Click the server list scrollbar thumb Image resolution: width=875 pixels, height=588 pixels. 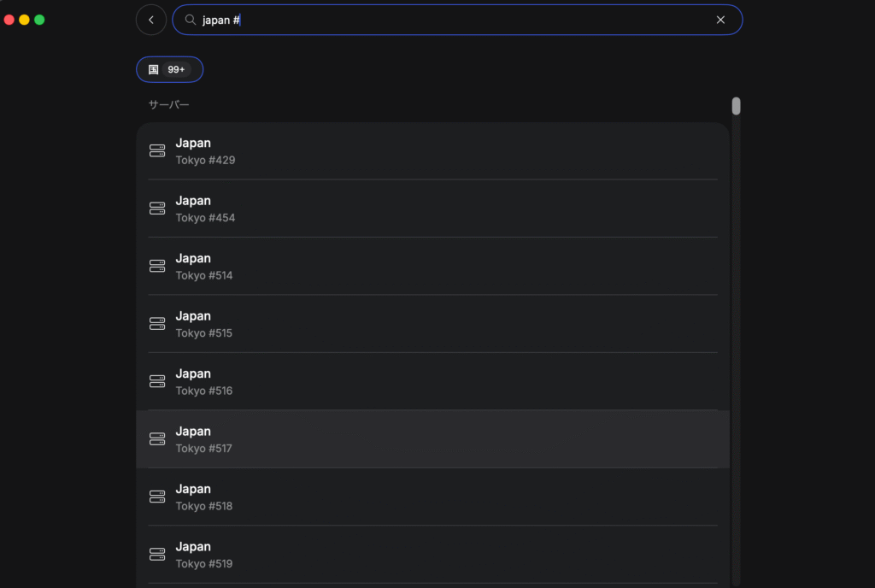tap(736, 106)
